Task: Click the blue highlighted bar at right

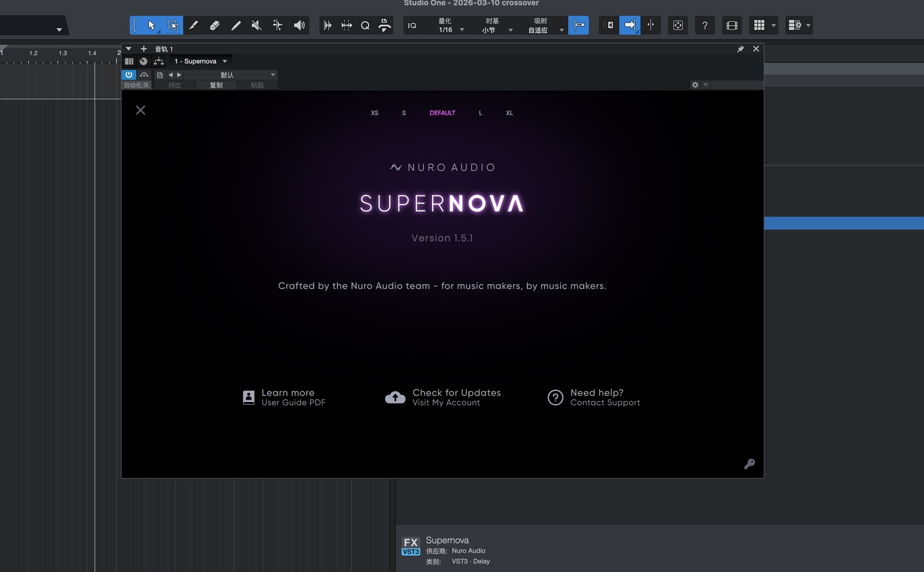Action: tap(844, 223)
